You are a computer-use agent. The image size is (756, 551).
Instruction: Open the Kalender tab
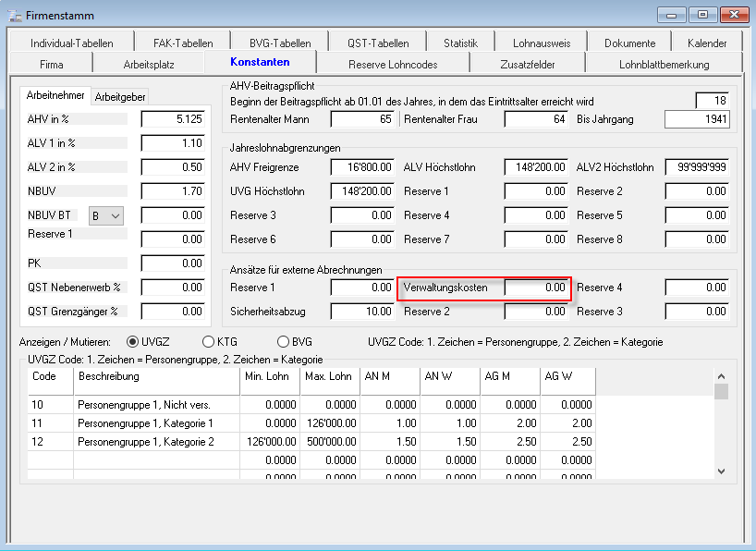pos(707,43)
